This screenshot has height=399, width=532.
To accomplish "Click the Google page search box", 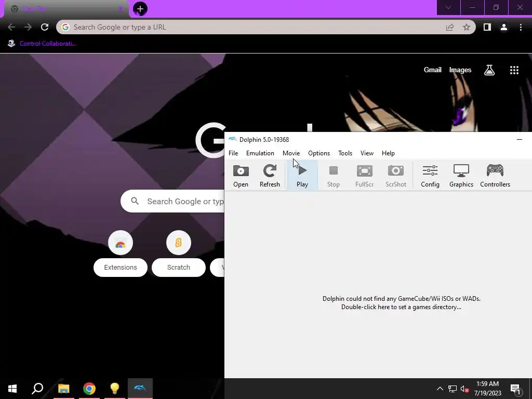I will [172, 201].
